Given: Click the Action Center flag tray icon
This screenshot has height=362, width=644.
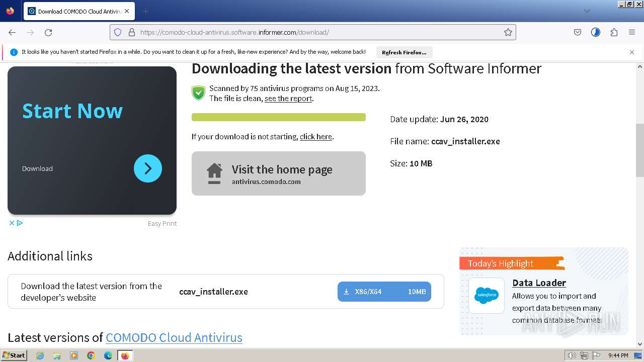Looking at the screenshot, I should 596,355.
